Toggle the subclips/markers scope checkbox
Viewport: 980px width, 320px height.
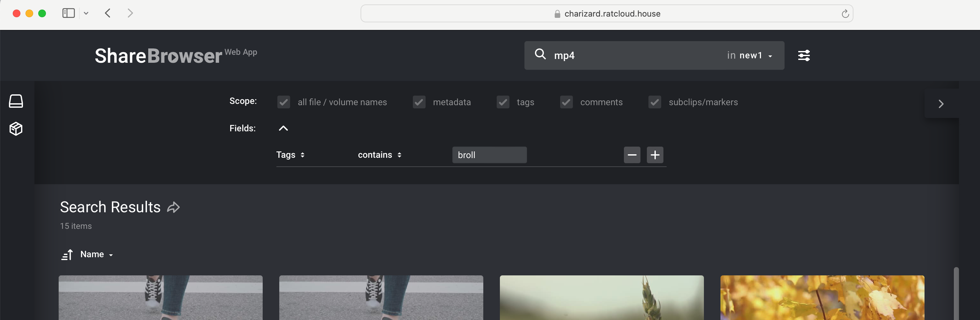point(655,102)
